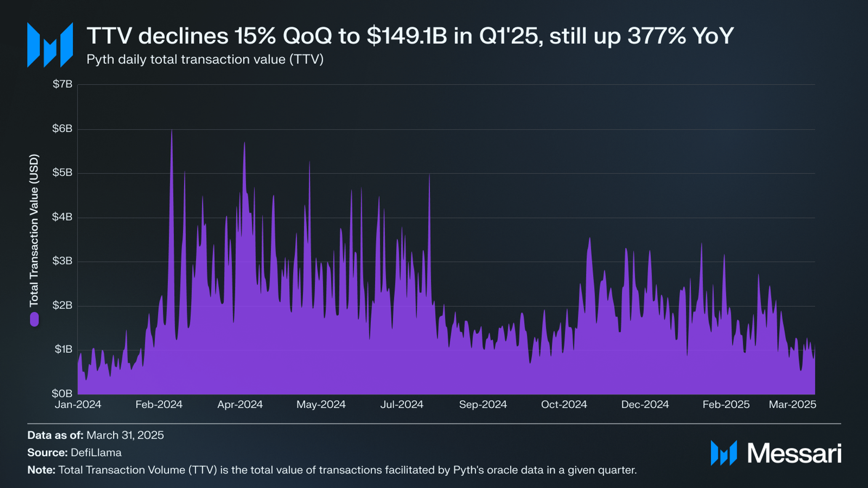
Task: Click the tallest peak near $6B in February 2024
Action: pyautogui.click(x=172, y=132)
